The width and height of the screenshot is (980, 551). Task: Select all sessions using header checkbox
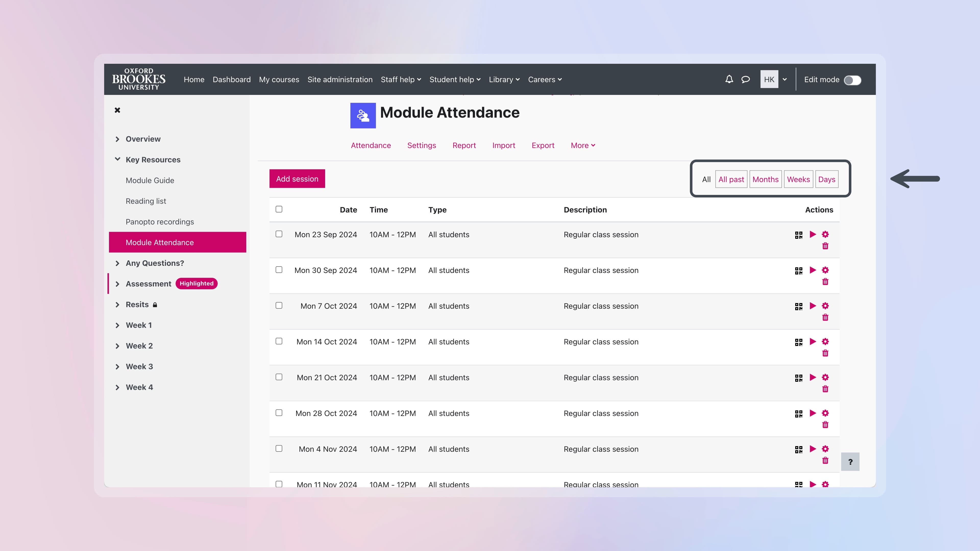pyautogui.click(x=279, y=209)
